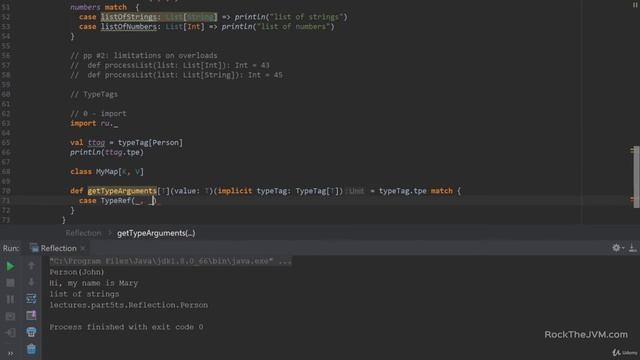Click 'class MyMap[K, V]' code line
The image size is (640, 360).
pos(107,171)
